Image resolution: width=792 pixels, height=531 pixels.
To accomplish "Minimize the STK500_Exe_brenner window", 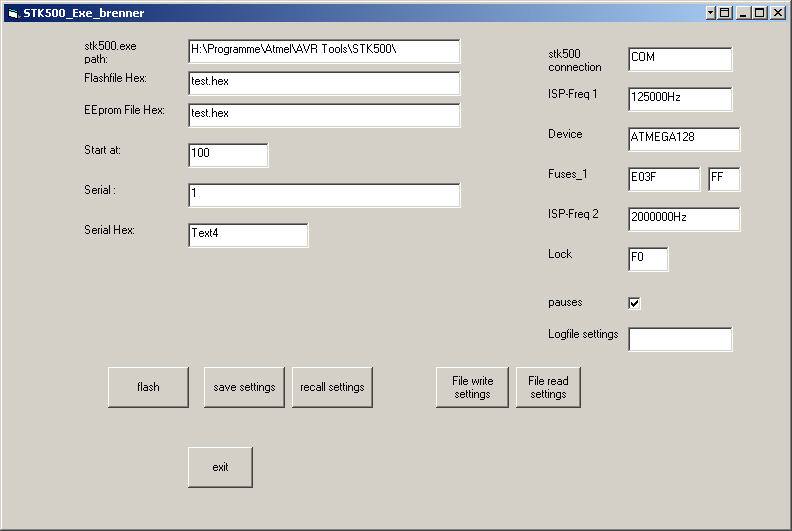I will pyautogui.click(x=742, y=13).
